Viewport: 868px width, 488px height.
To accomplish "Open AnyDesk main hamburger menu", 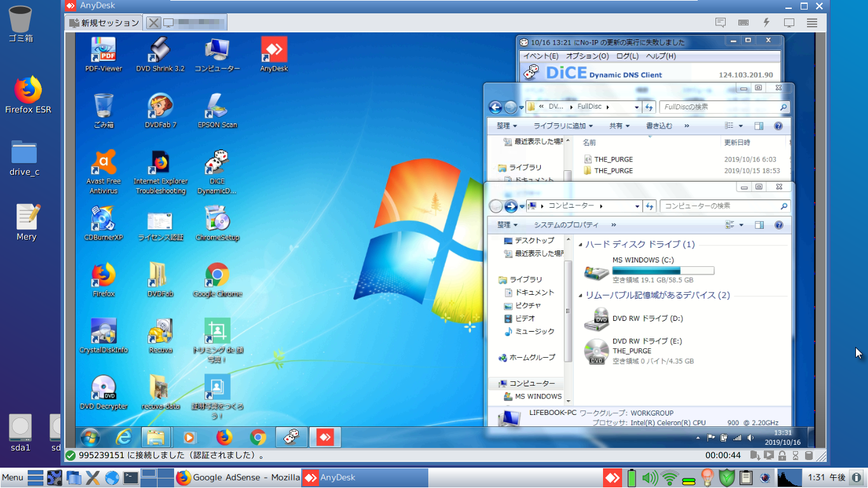I will [812, 22].
